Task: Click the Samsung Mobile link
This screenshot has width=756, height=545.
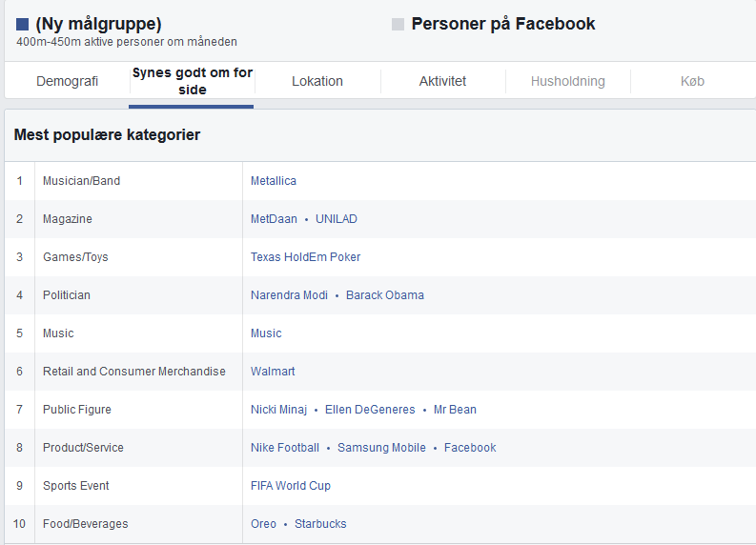Action: pyautogui.click(x=381, y=448)
